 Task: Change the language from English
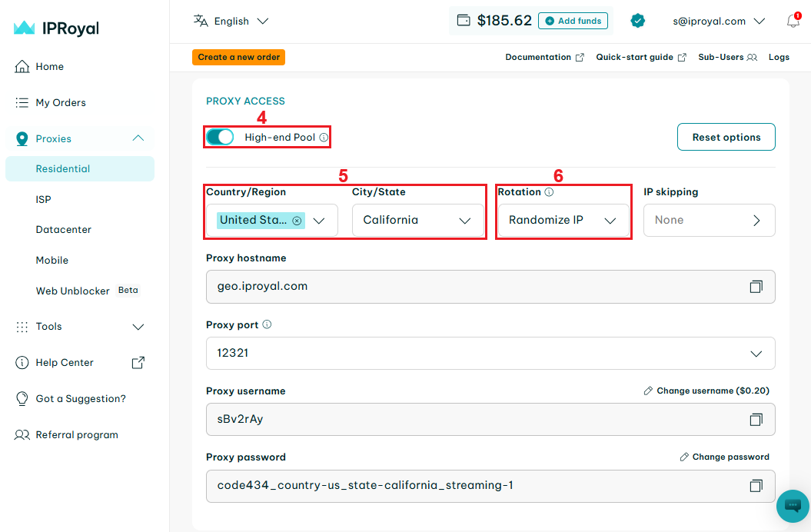pos(231,22)
